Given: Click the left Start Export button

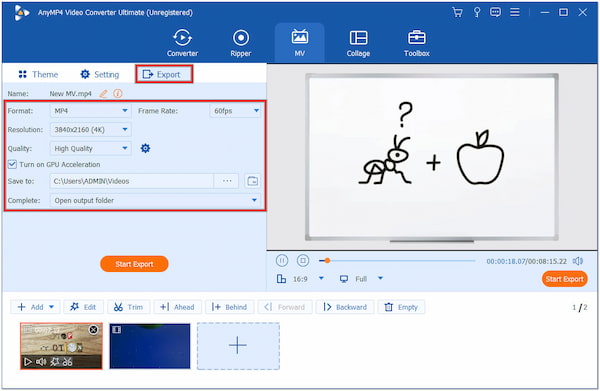Looking at the screenshot, I should point(134,264).
